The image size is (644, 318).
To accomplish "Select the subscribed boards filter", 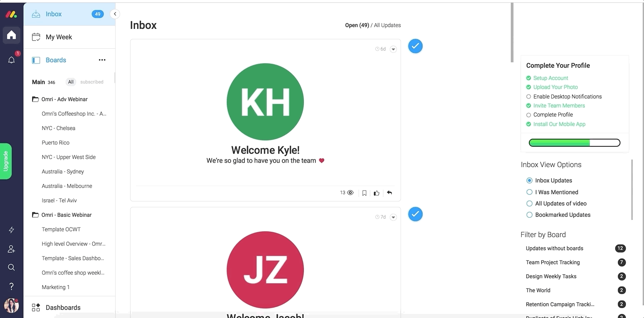I will [x=92, y=82].
